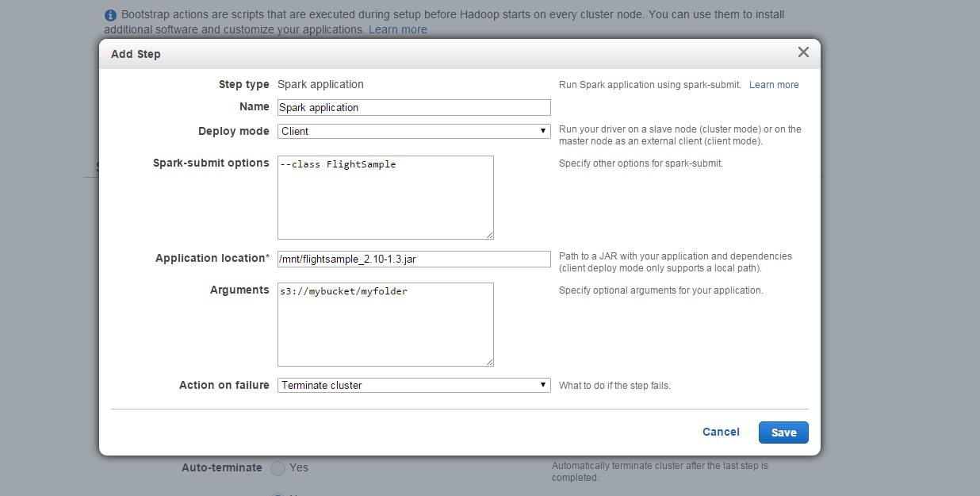Viewport: 980px width, 496px height.
Task: Click the Arguments box resize handle
Action: (489, 362)
